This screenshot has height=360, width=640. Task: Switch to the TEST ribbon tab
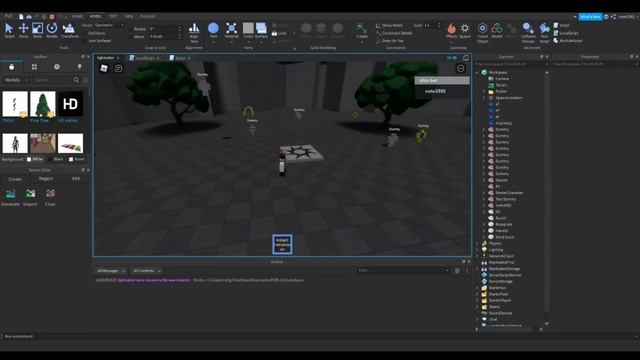[113, 16]
